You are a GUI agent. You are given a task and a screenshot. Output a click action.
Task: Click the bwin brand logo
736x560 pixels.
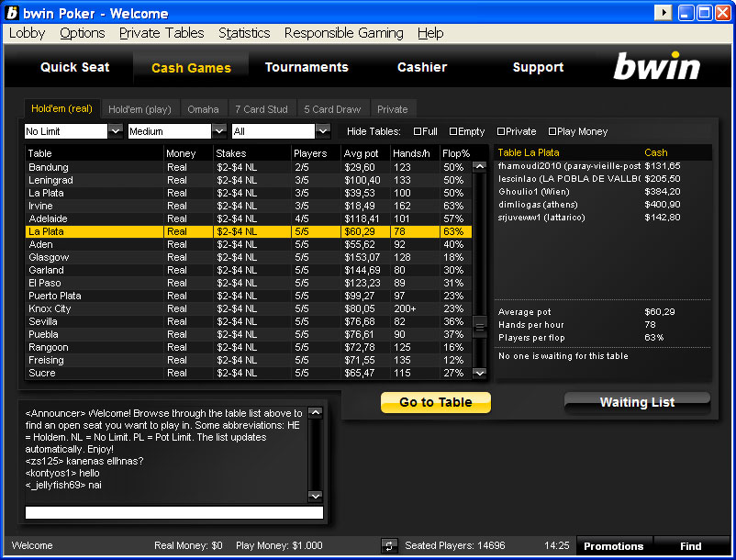click(657, 66)
